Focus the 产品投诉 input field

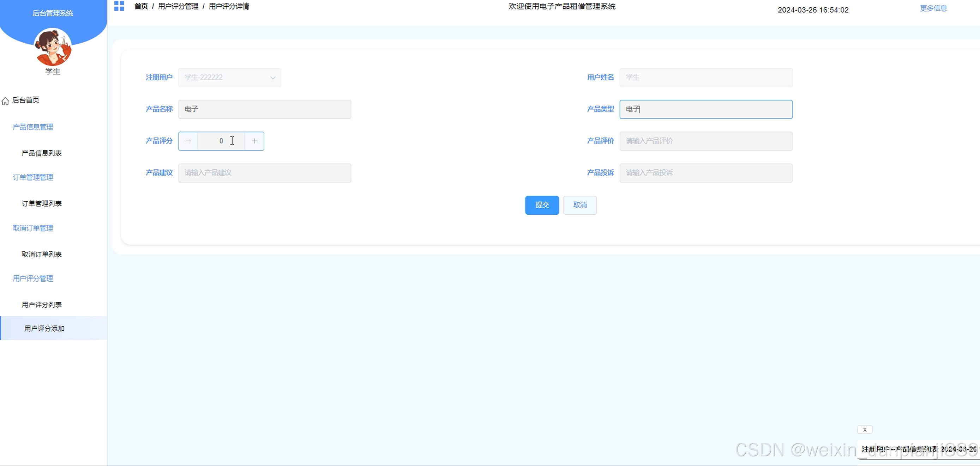coord(706,173)
